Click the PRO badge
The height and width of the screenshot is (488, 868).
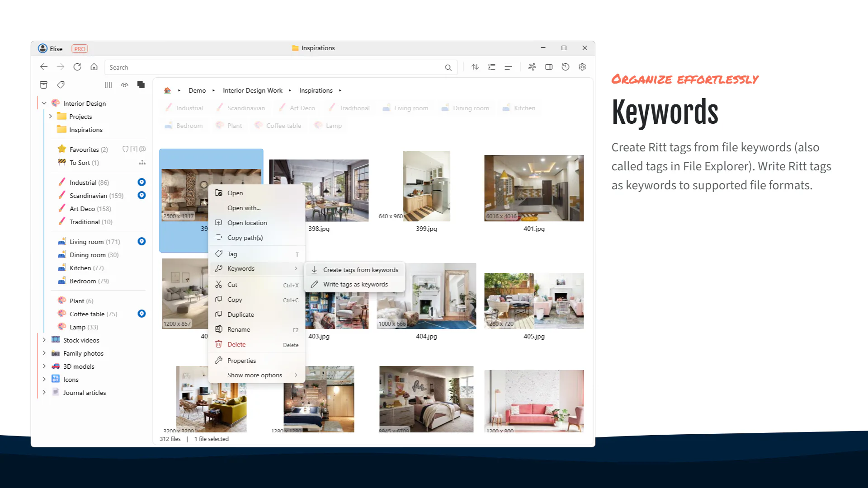point(80,49)
